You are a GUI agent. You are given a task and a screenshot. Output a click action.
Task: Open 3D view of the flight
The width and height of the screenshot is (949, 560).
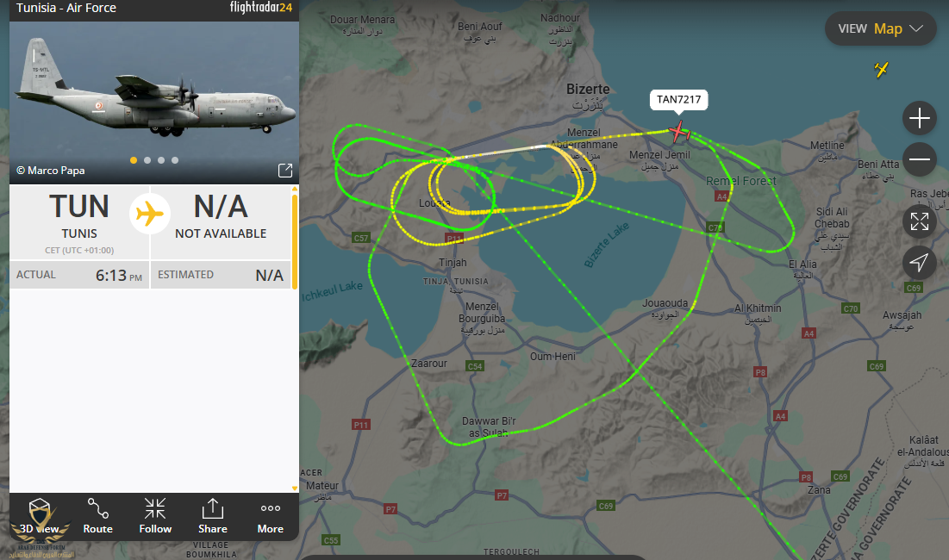pos(40,516)
